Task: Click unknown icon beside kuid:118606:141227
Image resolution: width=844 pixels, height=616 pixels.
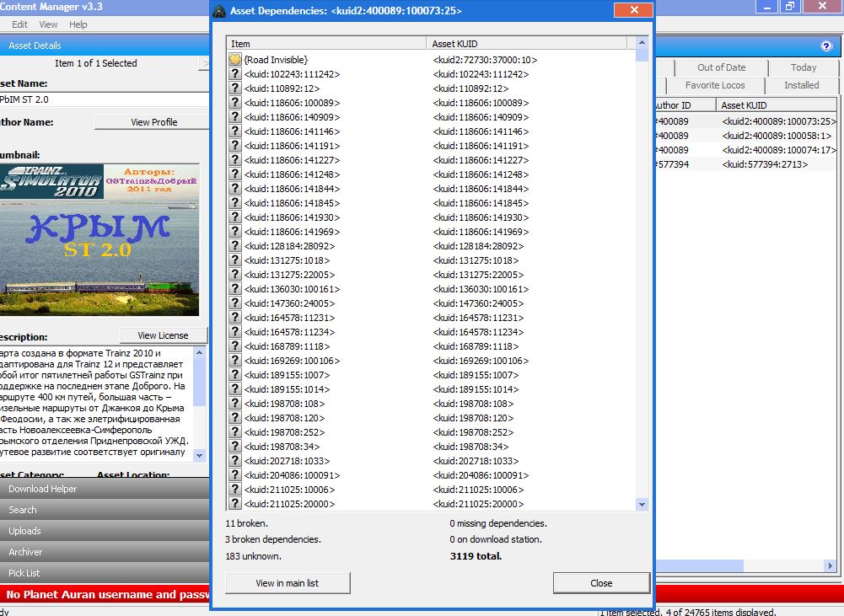Action: click(x=234, y=160)
